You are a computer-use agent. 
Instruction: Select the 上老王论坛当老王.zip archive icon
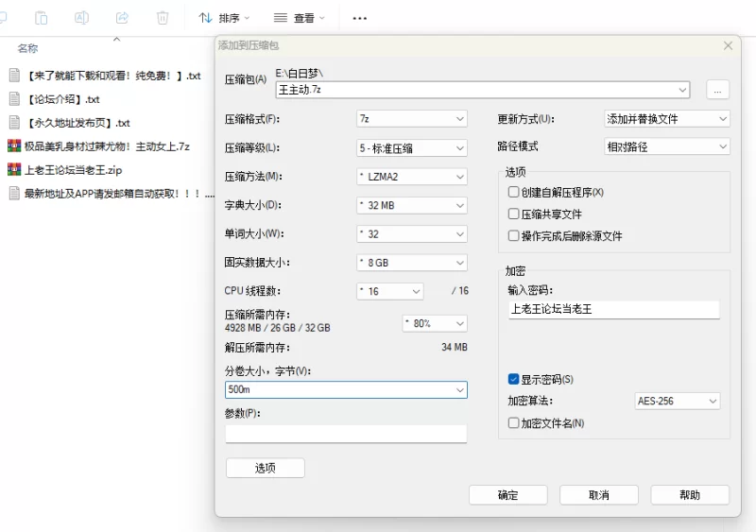coord(14,170)
